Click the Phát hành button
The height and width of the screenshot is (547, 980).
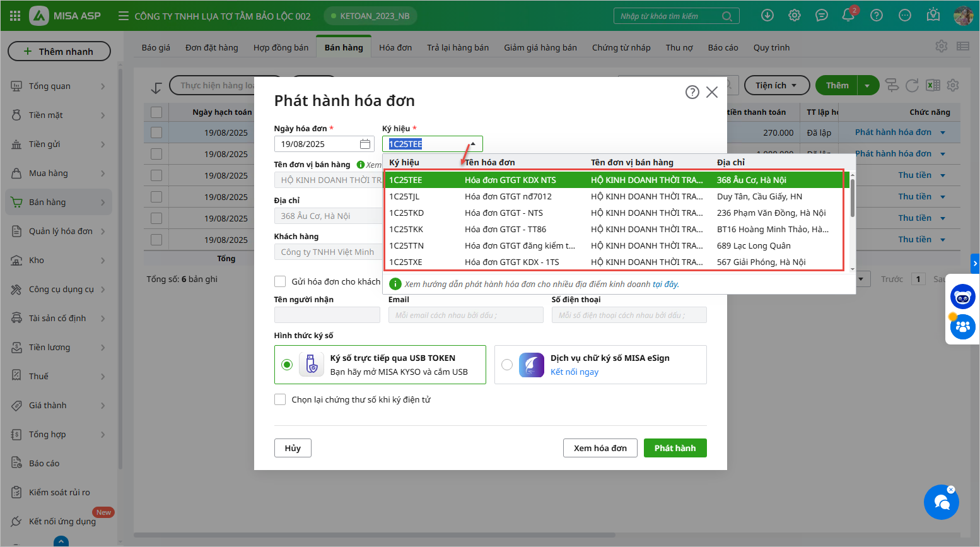[x=675, y=448]
